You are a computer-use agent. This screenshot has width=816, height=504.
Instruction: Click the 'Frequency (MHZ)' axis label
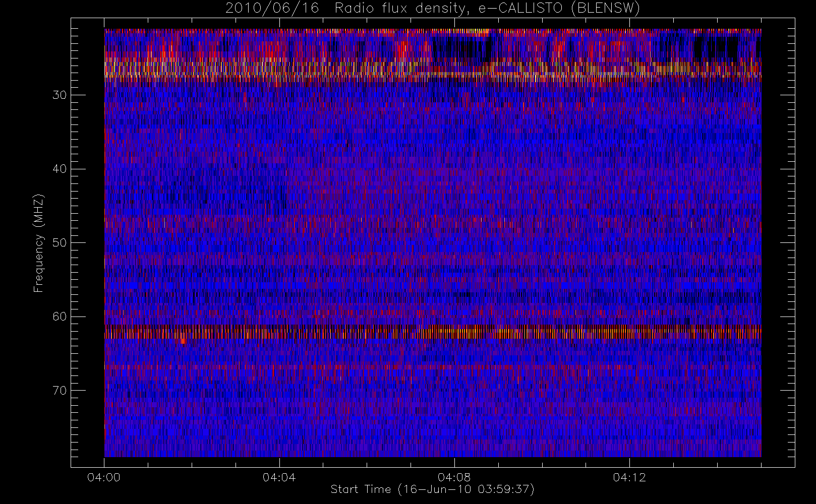tap(39, 243)
